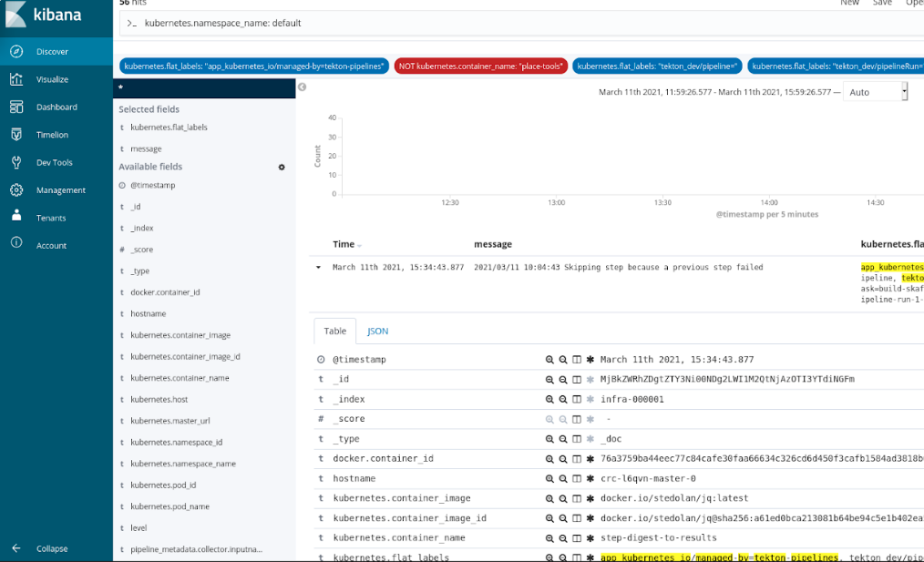Viewport: 924px width, 562px height.
Task: Open the Discover section in sidebar
Action: pyautogui.click(x=51, y=52)
